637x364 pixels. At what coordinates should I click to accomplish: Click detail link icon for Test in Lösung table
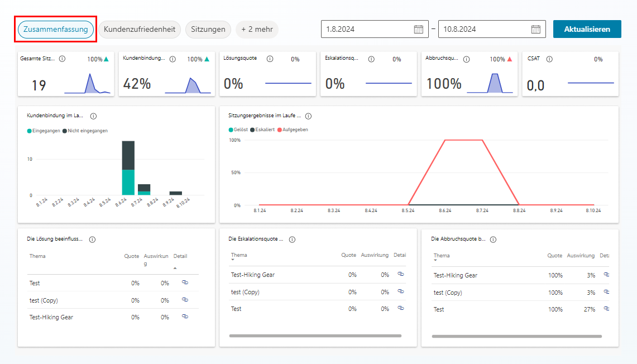click(x=185, y=283)
